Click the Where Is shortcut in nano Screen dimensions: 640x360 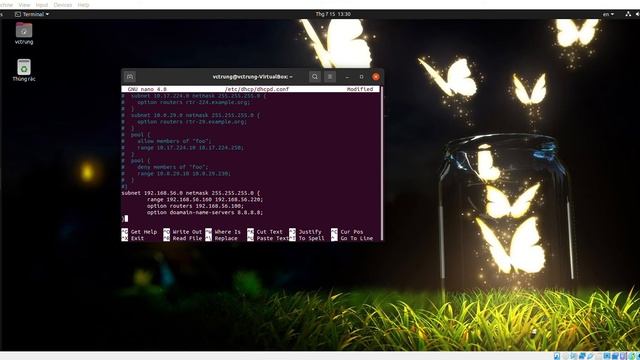(x=223, y=231)
